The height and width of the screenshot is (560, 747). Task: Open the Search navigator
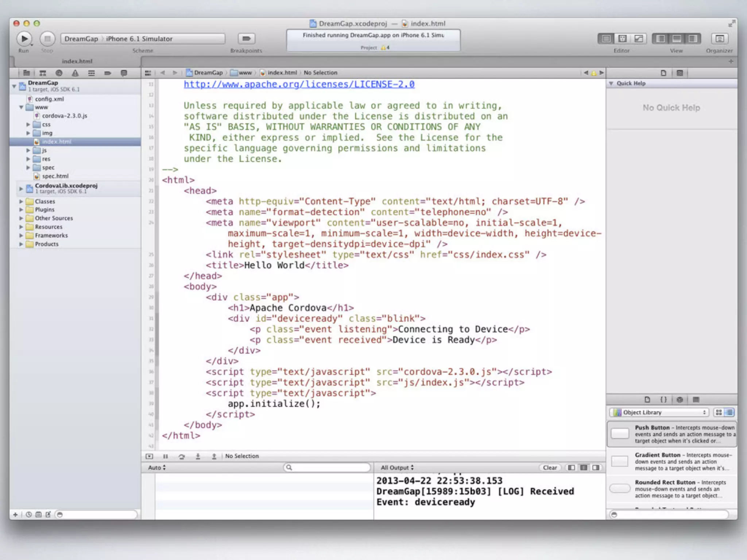59,73
